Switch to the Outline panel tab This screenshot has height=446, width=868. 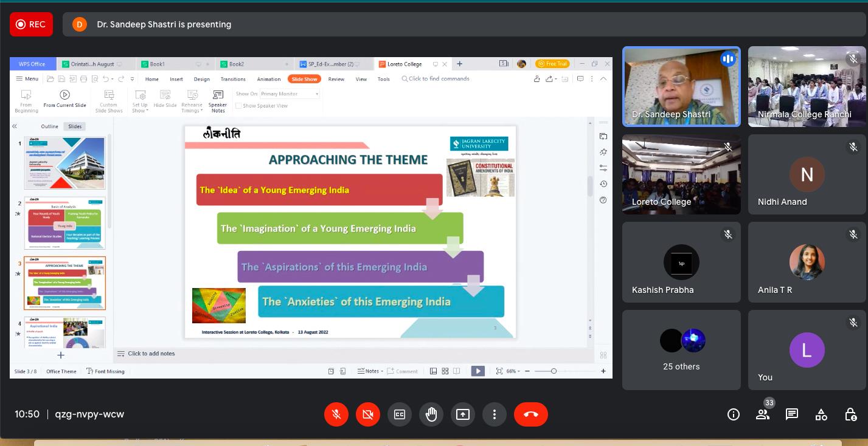[x=49, y=126]
